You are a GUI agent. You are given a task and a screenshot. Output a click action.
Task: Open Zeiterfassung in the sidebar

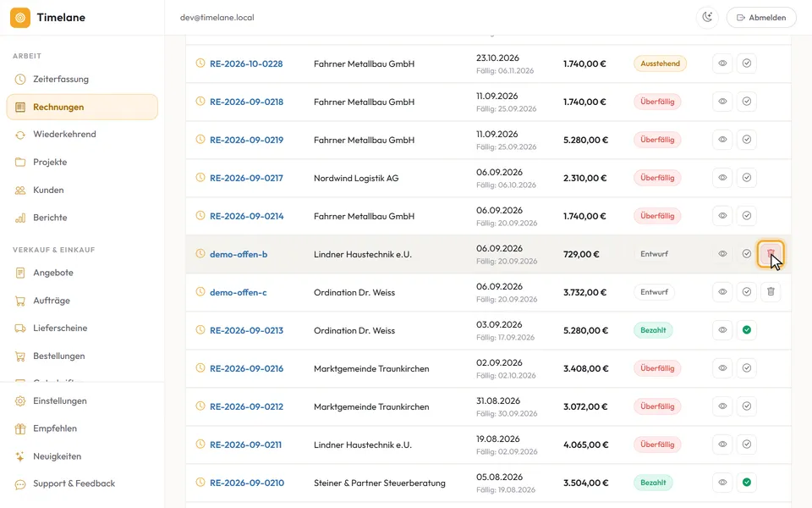(x=82, y=80)
